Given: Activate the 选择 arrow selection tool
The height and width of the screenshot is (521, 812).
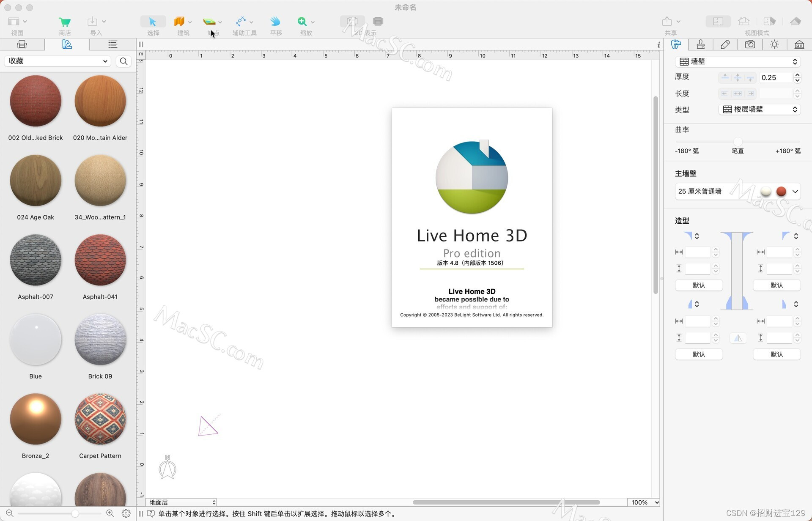Looking at the screenshot, I should pyautogui.click(x=153, y=22).
